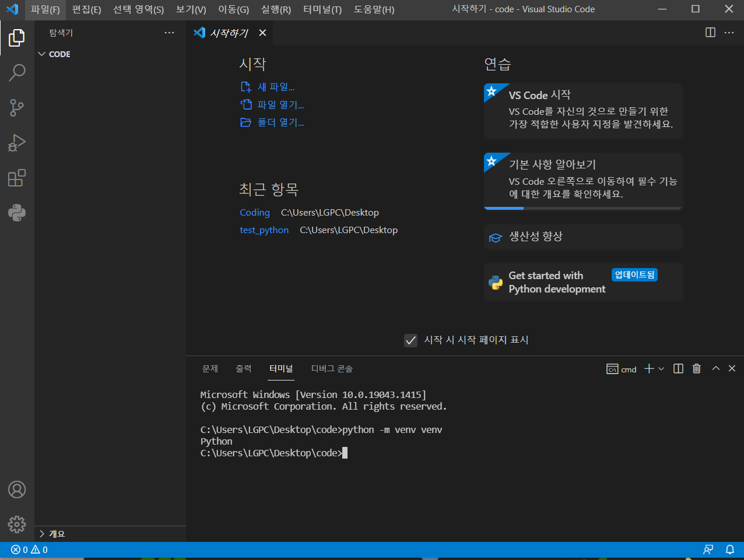Open the Python activity bar icon
The width and height of the screenshot is (744, 560).
pyautogui.click(x=17, y=213)
